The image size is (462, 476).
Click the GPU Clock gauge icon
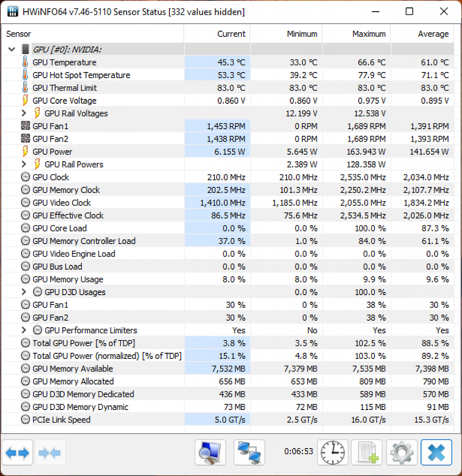point(25,177)
